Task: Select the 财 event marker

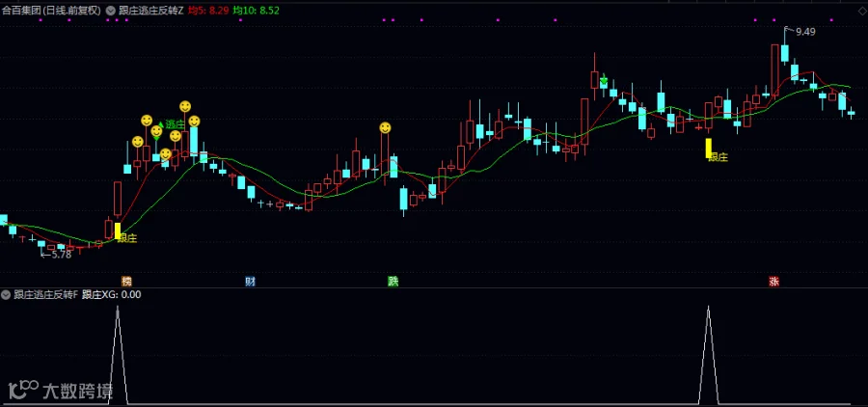Action: coord(250,282)
